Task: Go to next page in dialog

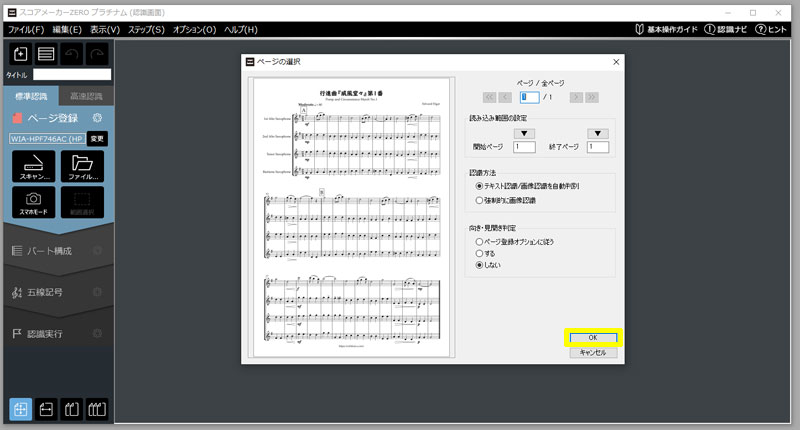Action: [x=577, y=97]
